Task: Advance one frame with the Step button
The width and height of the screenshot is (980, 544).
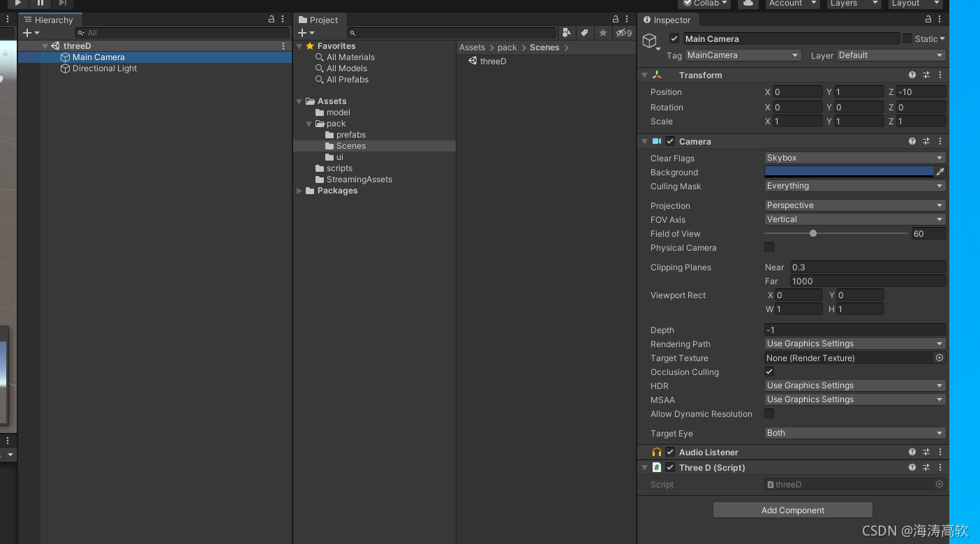Action: coord(63,3)
